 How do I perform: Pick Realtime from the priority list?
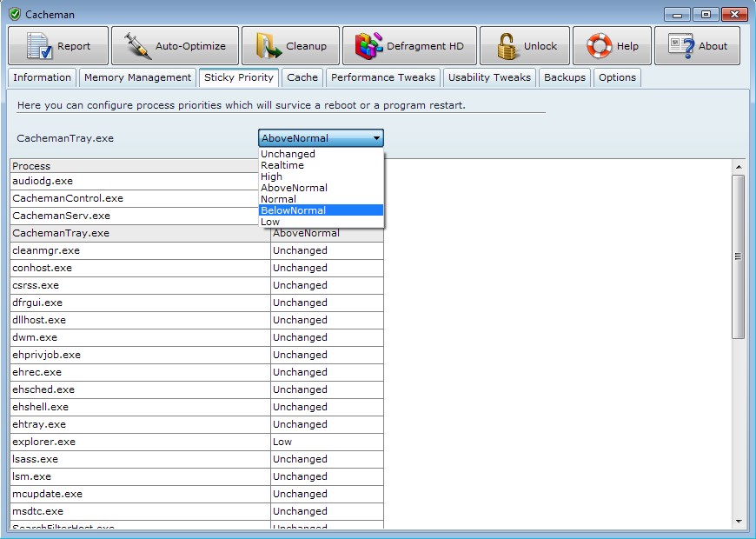322,165
